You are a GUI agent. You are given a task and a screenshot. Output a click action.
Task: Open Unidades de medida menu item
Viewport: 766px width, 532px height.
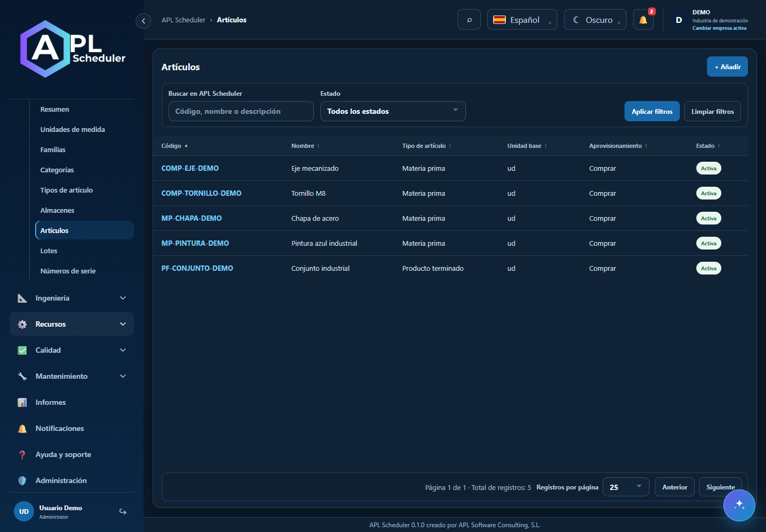(x=85, y=130)
